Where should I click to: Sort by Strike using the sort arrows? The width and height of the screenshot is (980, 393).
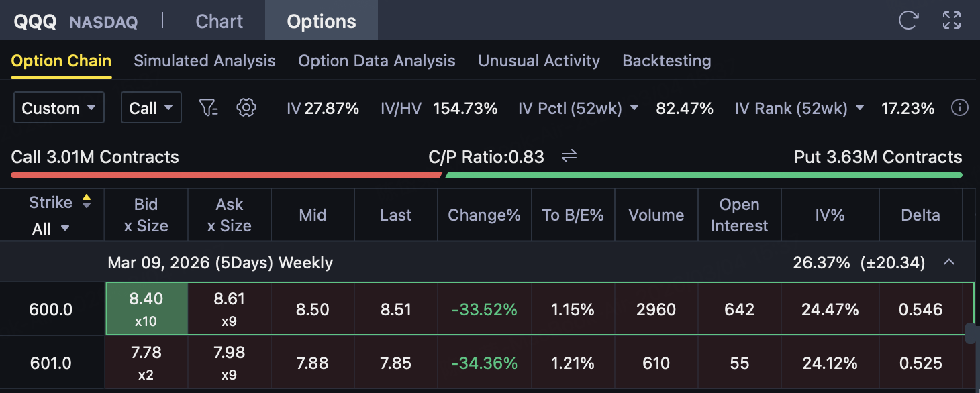(x=86, y=201)
